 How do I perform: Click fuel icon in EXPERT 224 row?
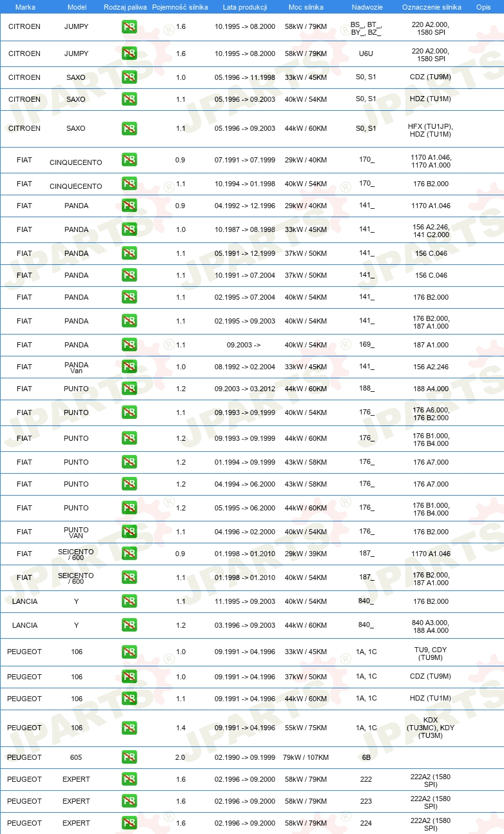point(129,823)
